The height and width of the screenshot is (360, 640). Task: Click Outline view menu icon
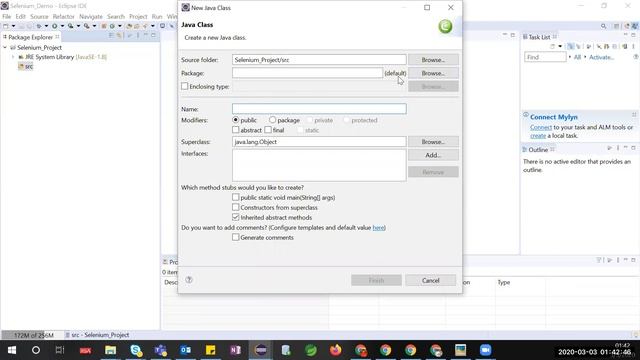tap(618, 148)
